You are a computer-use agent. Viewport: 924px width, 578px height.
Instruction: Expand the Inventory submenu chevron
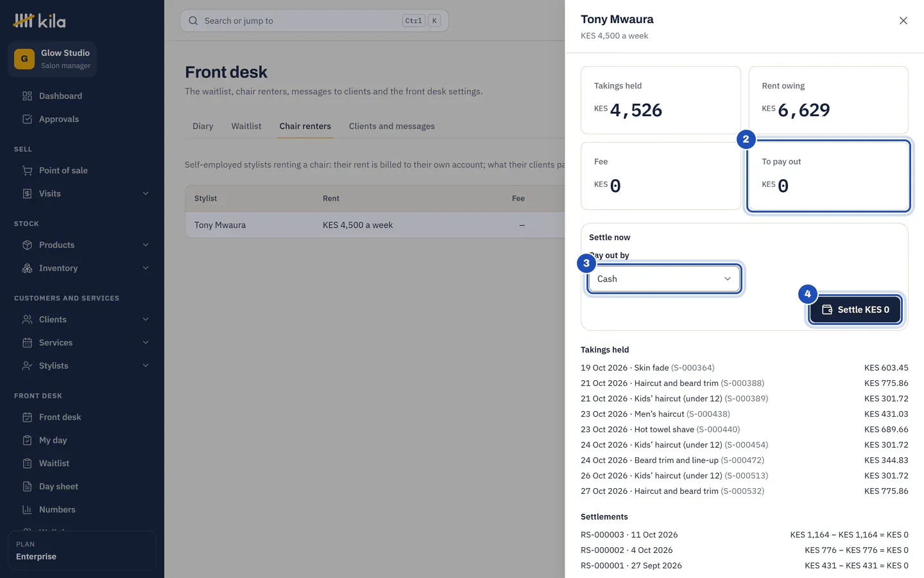pyautogui.click(x=146, y=268)
